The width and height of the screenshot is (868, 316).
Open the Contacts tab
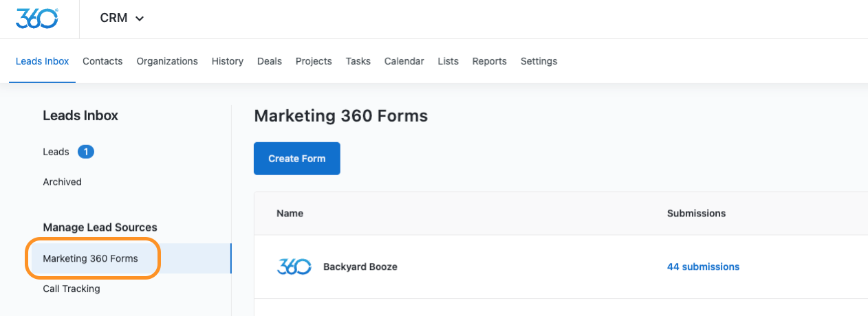[x=102, y=61]
